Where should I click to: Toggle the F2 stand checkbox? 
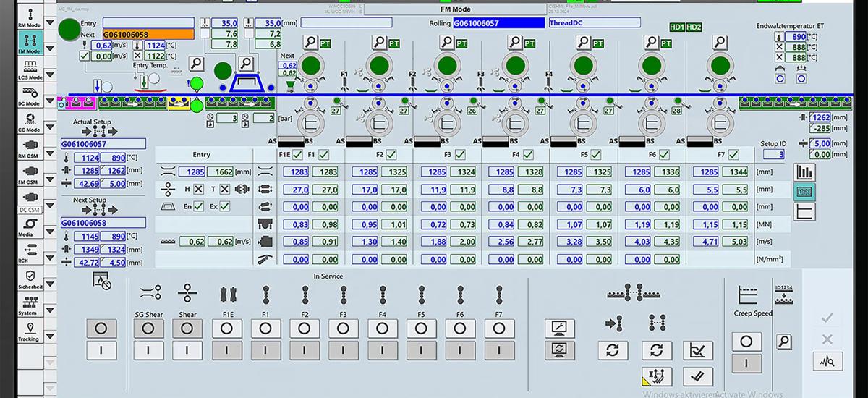coord(391,154)
